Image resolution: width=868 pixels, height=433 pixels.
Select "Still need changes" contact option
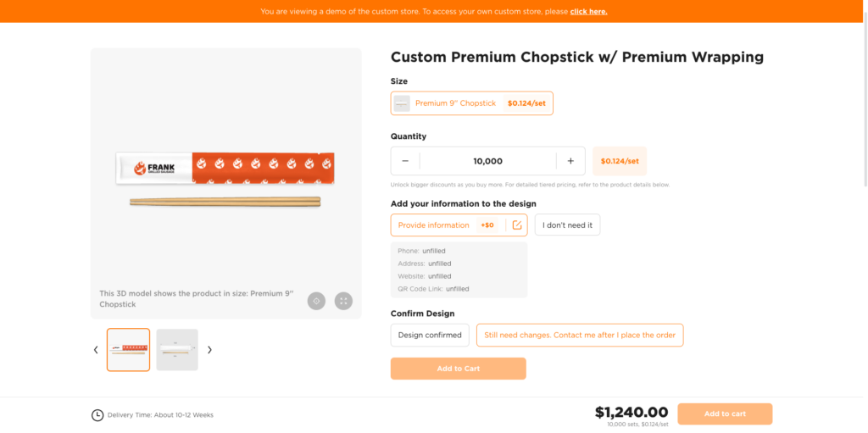click(580, 335)
